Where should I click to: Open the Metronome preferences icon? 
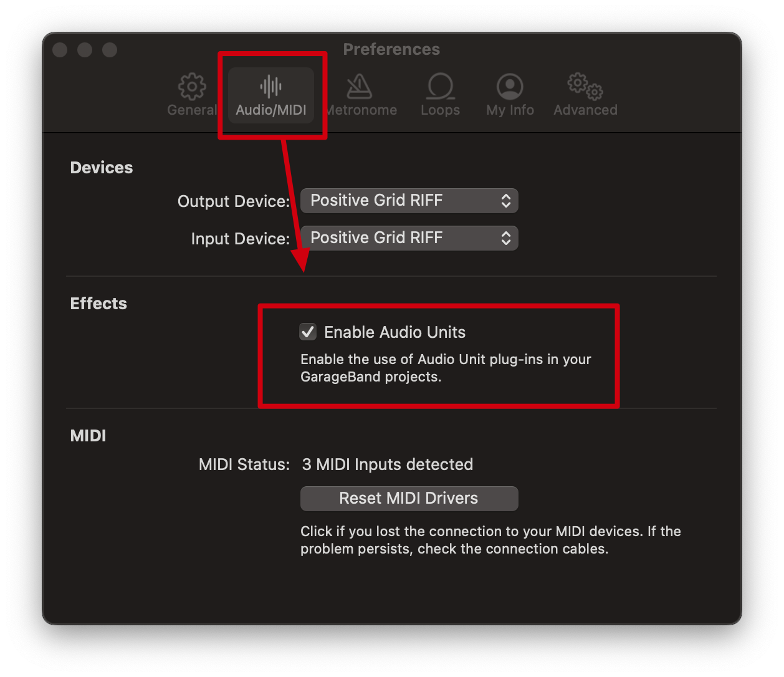pos(360,87)
